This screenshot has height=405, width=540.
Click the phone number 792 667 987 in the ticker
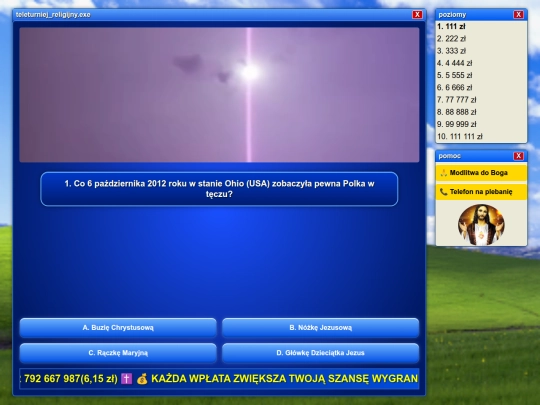[52, 379]
